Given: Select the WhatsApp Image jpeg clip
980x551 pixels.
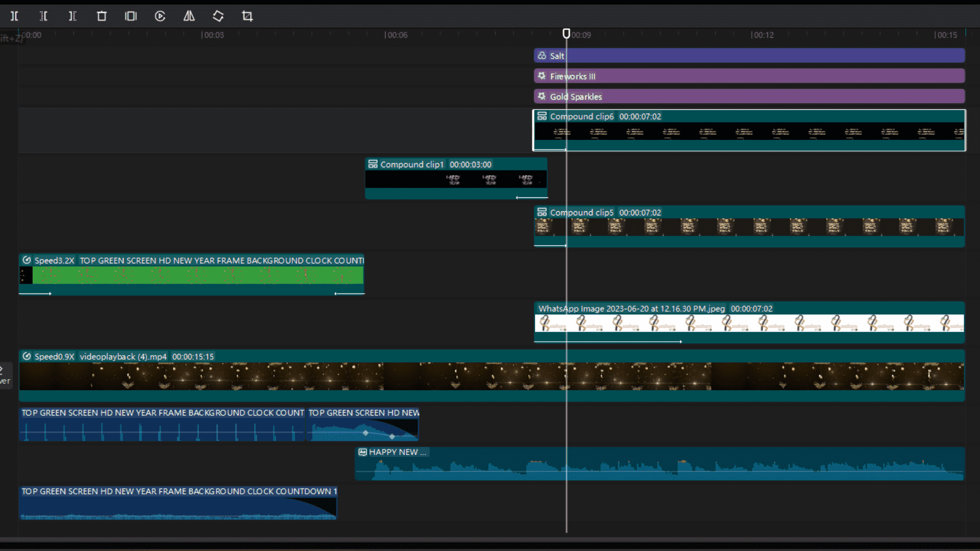Looking at the screenshot, I should [749, 322].
